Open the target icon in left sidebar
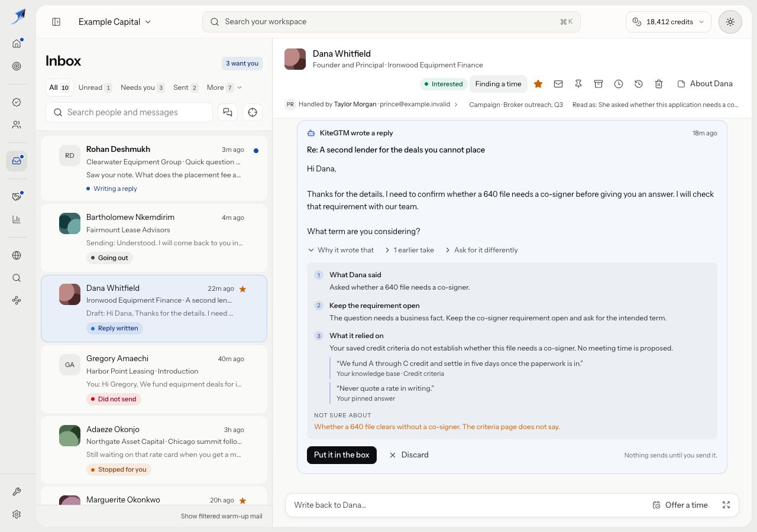The width and height of the screenshot is (757, 532). tap(17, 66)
